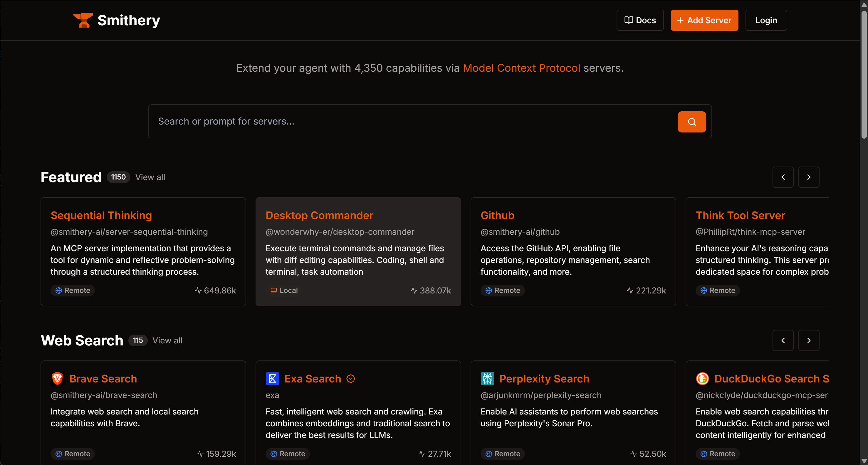The width and height of the screenshot is (868, 465).
Task: Open the Exa Search title
Action: click(x=313, y=379)
